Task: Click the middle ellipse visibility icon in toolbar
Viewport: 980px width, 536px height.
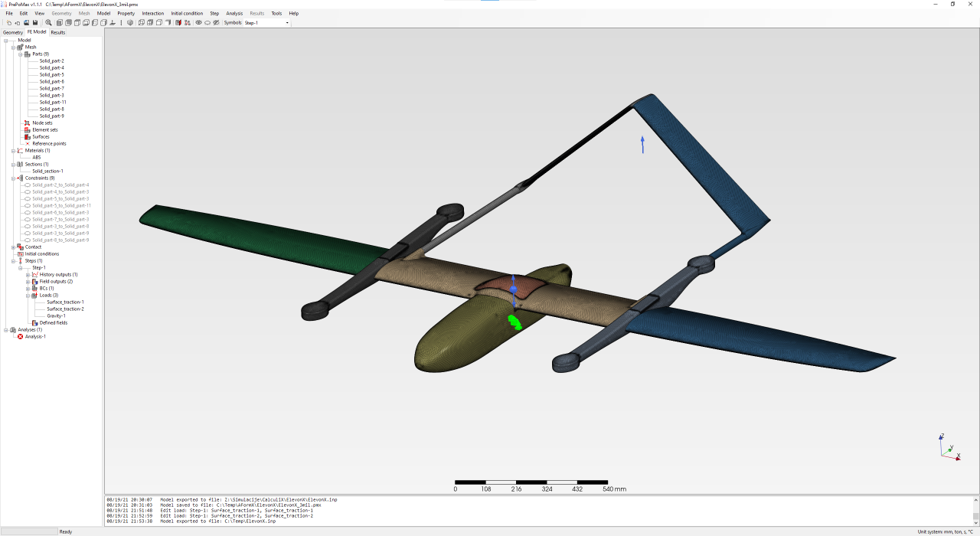Action: tap(207, 23)
